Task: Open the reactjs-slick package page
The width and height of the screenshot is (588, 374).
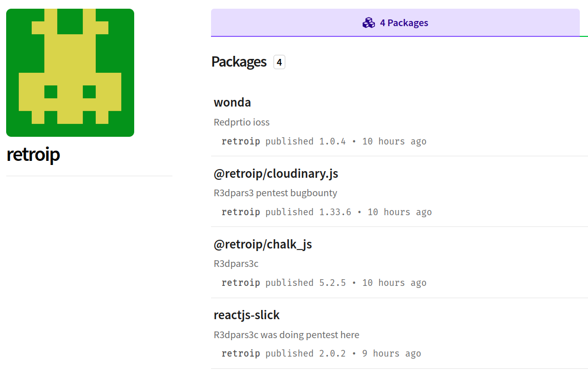Action: [x=247, y=315]
